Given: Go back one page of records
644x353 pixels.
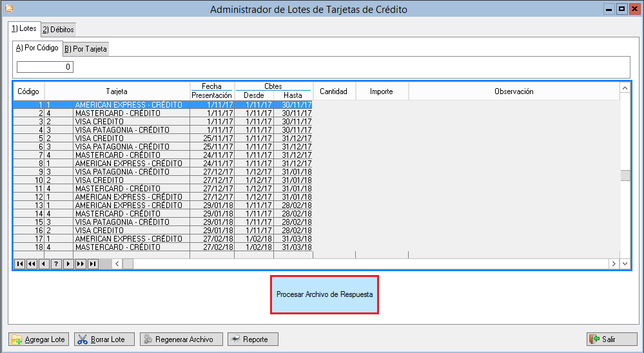Looking at the screenshot, I should coord(32,264).
